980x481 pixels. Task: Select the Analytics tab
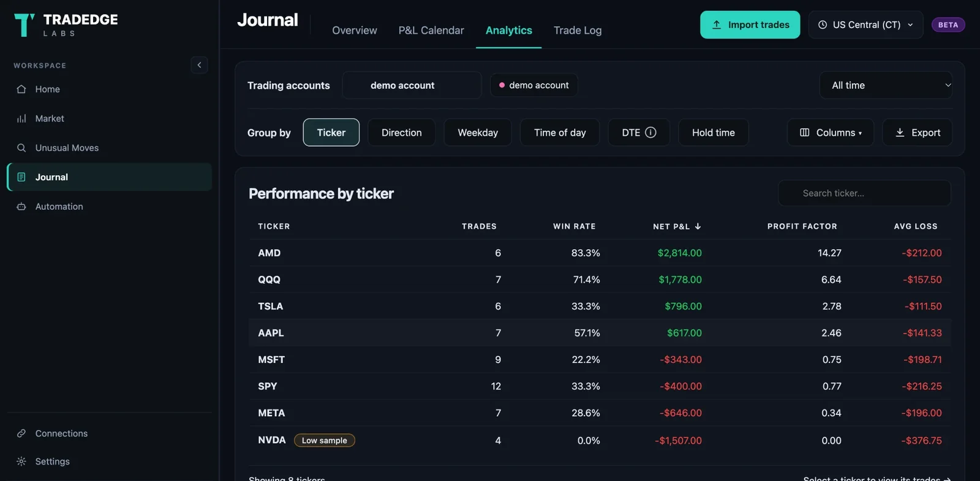tap(509, 30)
